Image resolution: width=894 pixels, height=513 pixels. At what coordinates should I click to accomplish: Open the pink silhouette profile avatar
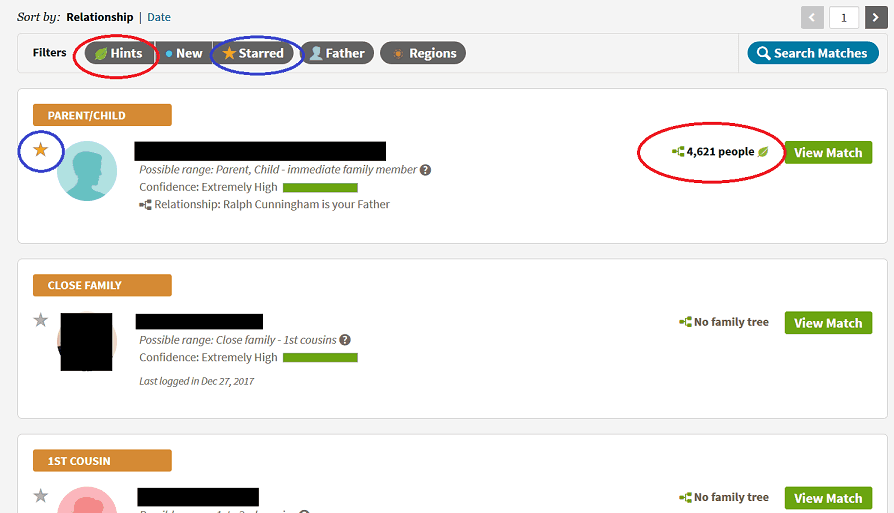point(87,500)
